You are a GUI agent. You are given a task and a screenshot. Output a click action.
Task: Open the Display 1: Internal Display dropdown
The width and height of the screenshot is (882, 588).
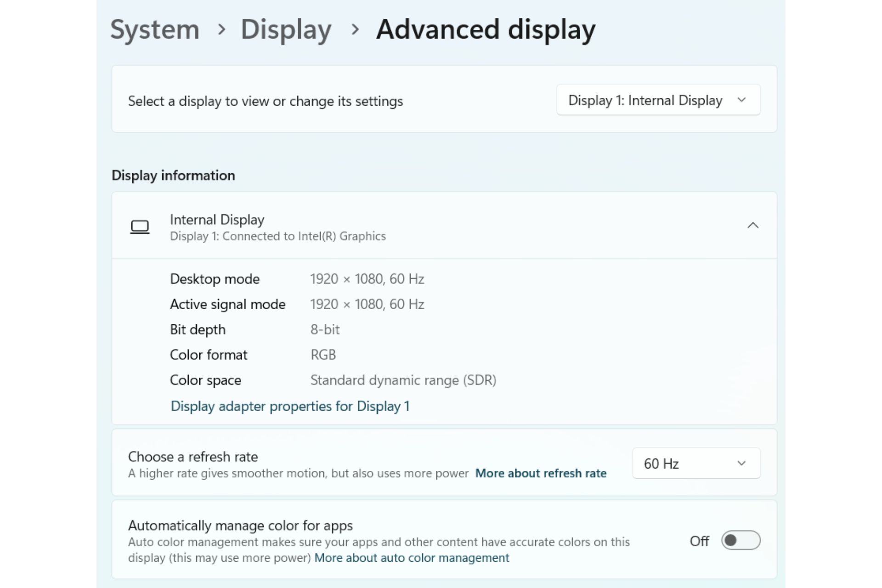point(658,100)
